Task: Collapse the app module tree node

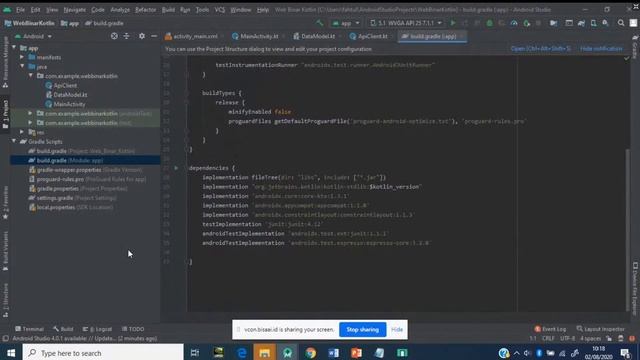Action: coord(15,48)
